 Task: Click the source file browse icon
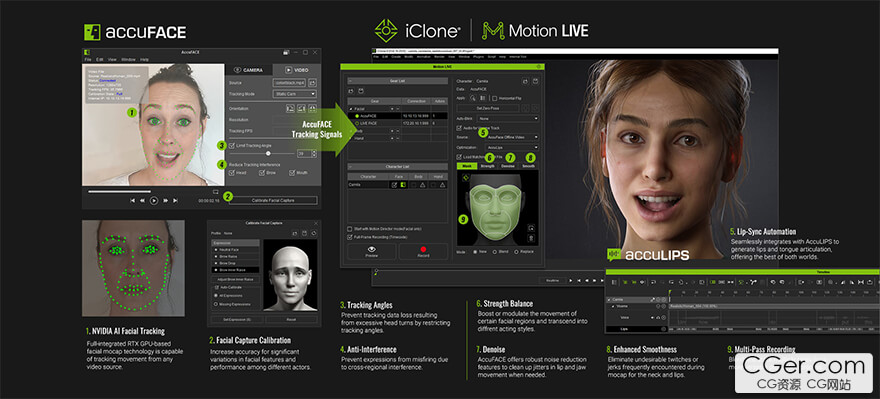313,82
